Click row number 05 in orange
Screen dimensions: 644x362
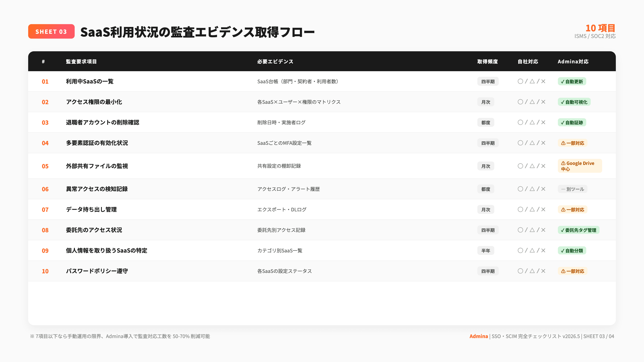45,166
